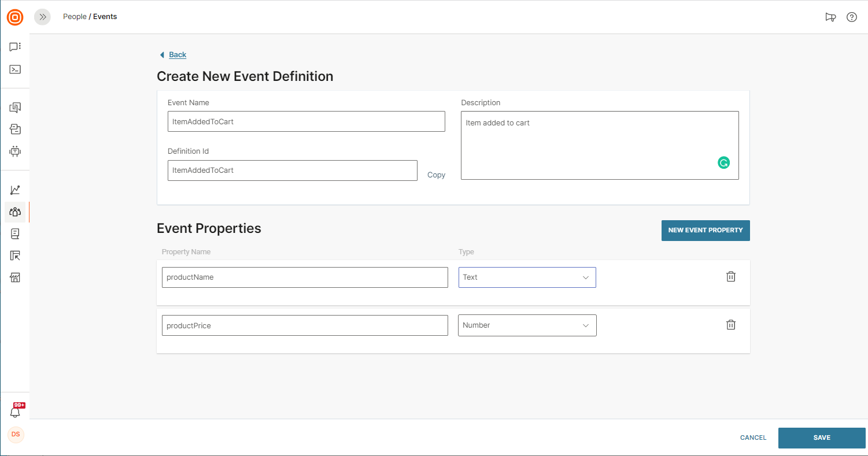Expand the sidebar with the double-chevron button
The image size is (868, 456).
42,17
